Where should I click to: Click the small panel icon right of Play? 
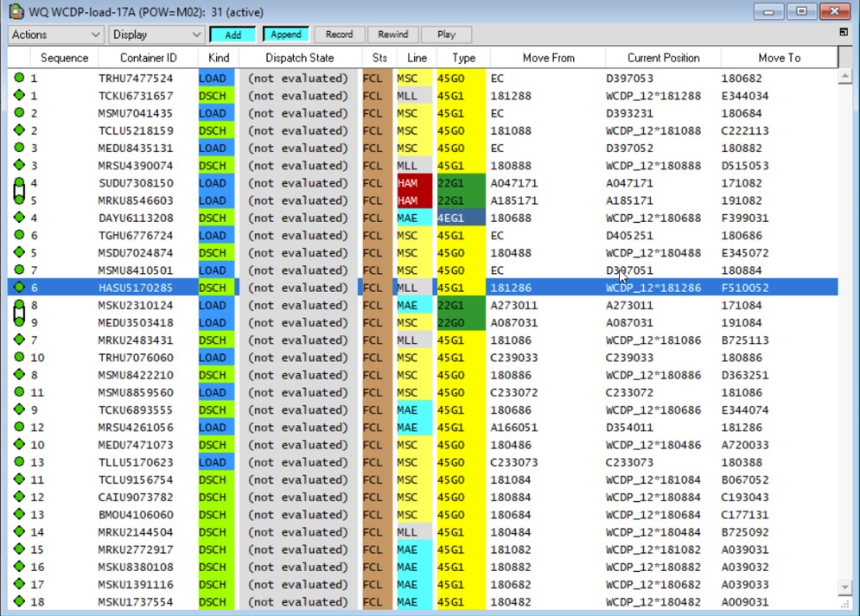(844, 32)
